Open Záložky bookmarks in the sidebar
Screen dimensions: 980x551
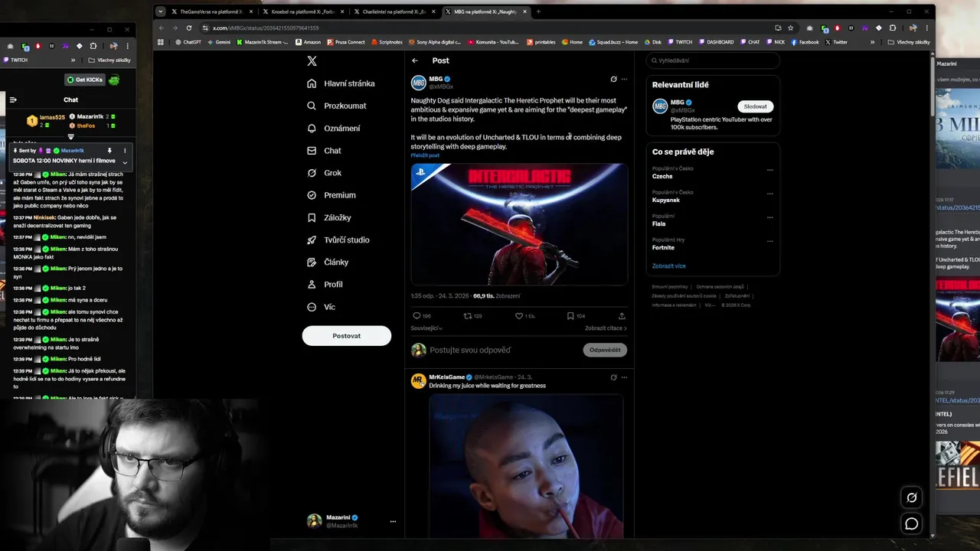click(x=328, y=217)
